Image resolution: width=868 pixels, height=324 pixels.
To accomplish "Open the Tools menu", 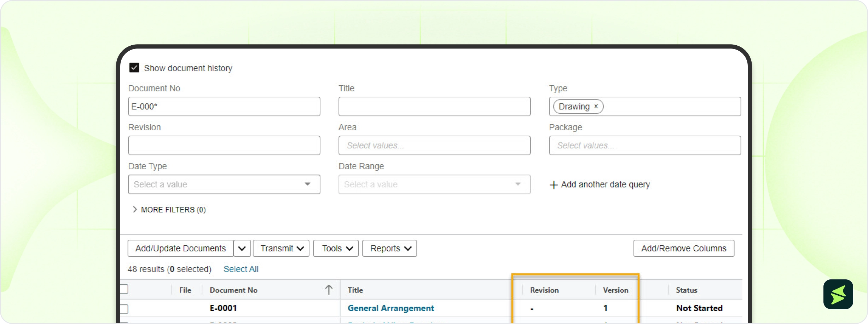I will 336,248.
